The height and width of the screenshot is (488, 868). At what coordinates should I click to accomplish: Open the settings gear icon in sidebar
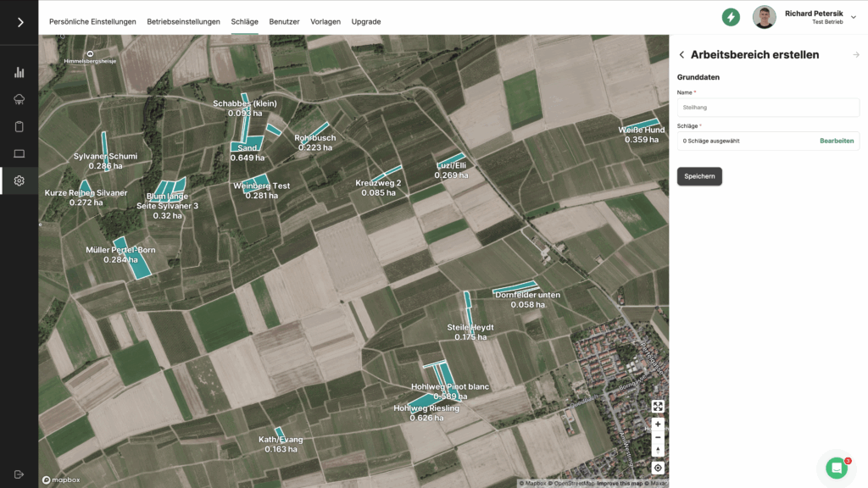click(19, 180)
